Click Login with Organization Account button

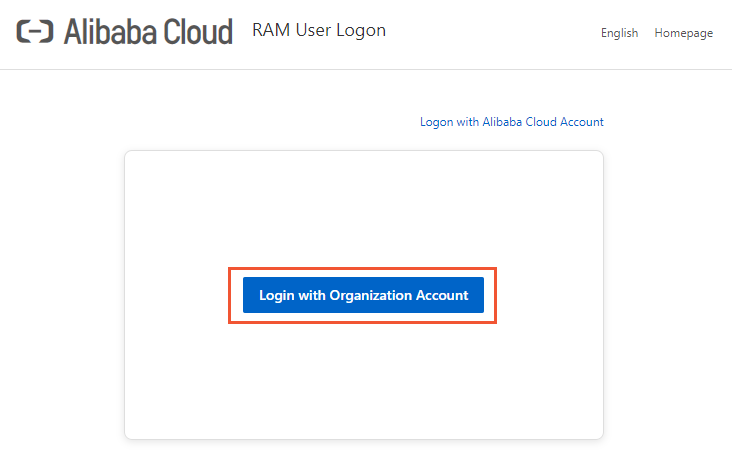[x=363, y=295]
